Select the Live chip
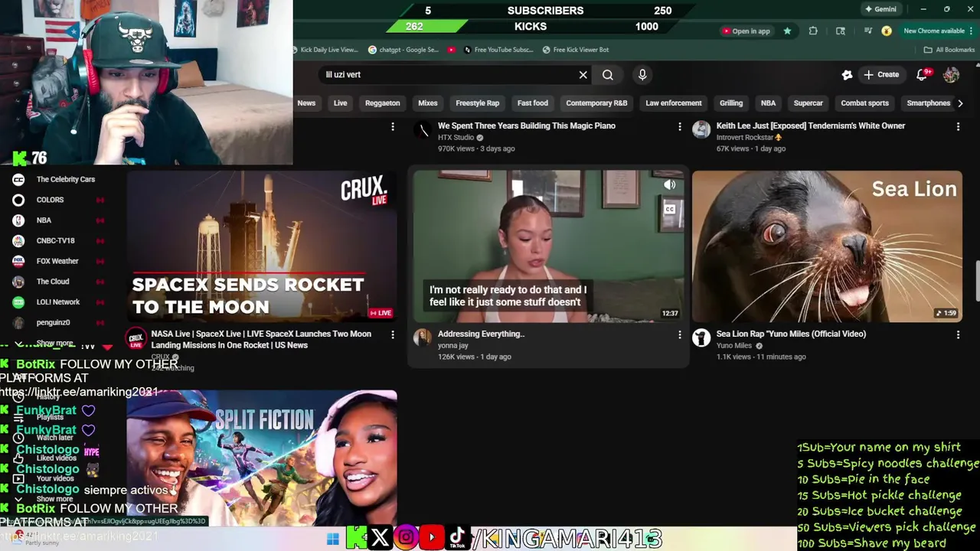This screenshot has height=551, width=980. [x=340, y=103]
